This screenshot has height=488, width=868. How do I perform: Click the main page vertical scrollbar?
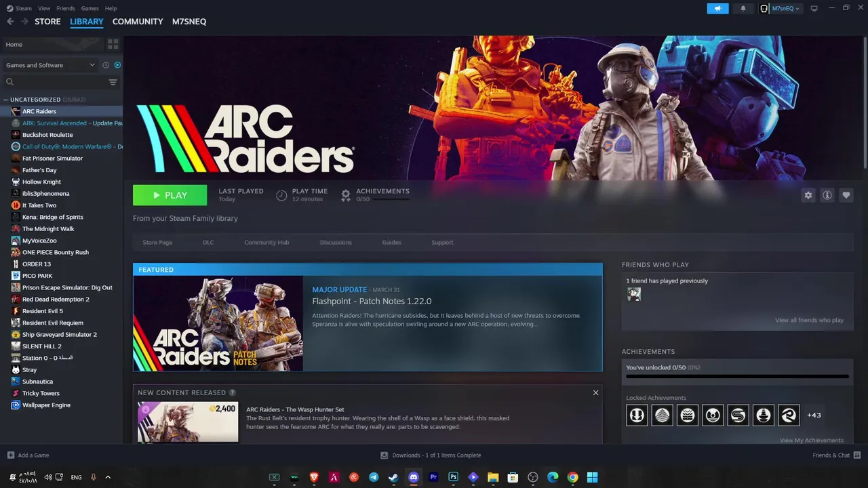[865, 102]
